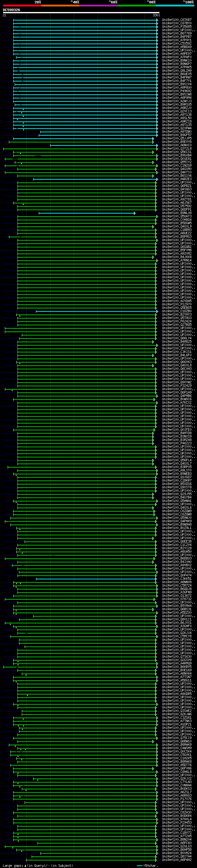Open hit UniRef100_B4JKK8
Screen dimensions: 197x868
(177, 257)
